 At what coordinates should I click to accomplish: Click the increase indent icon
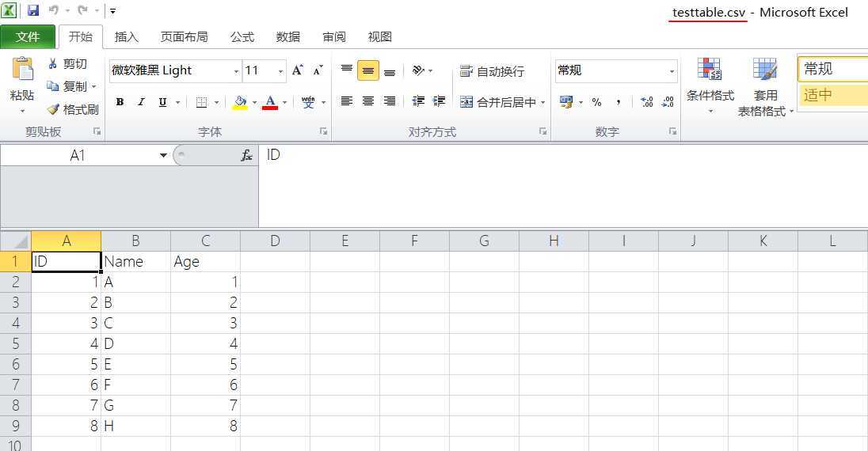(439, 101)
